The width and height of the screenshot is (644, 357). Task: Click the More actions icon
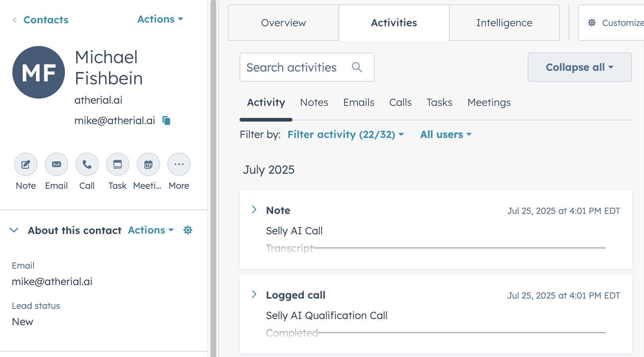[x=179, y=164]
